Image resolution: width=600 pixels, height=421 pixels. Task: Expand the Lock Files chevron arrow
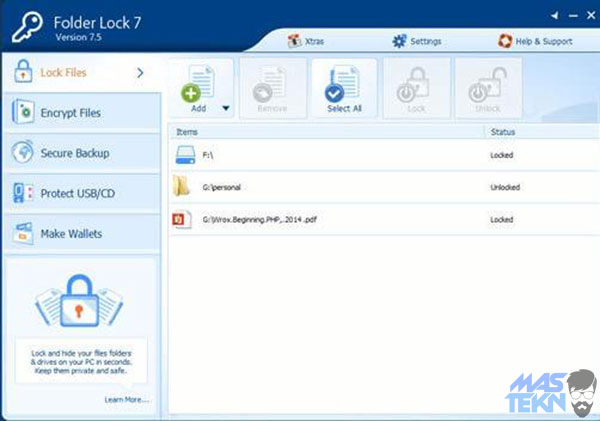(x=140, y=72)
